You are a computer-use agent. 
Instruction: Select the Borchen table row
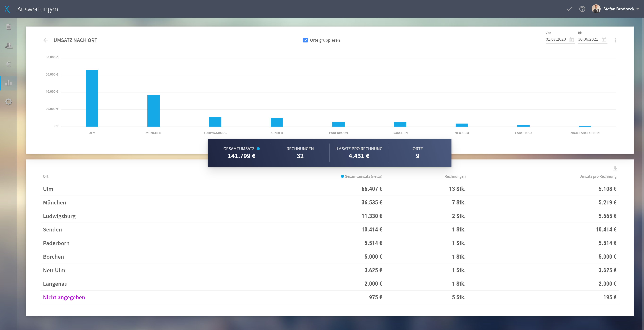[330, 257]
